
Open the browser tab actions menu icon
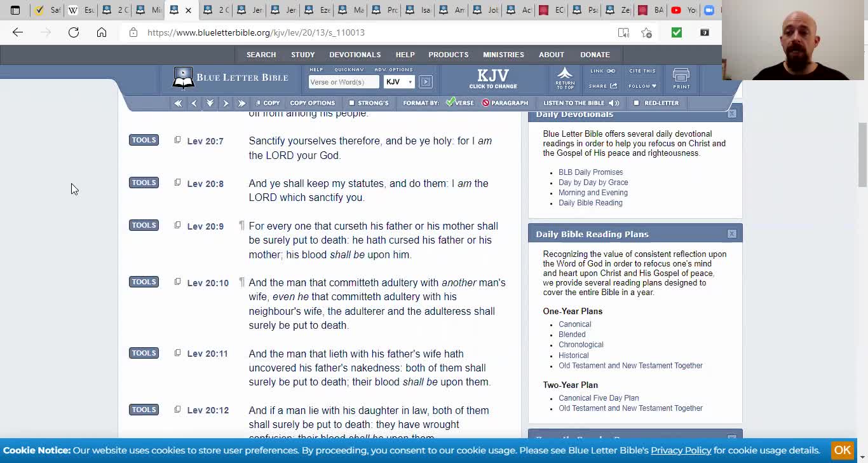[x=15, y=10]
